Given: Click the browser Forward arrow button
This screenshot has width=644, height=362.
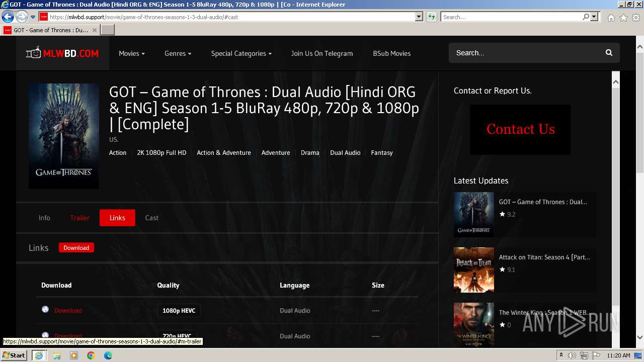Looking at the screenshot, I should click(22, 17).
